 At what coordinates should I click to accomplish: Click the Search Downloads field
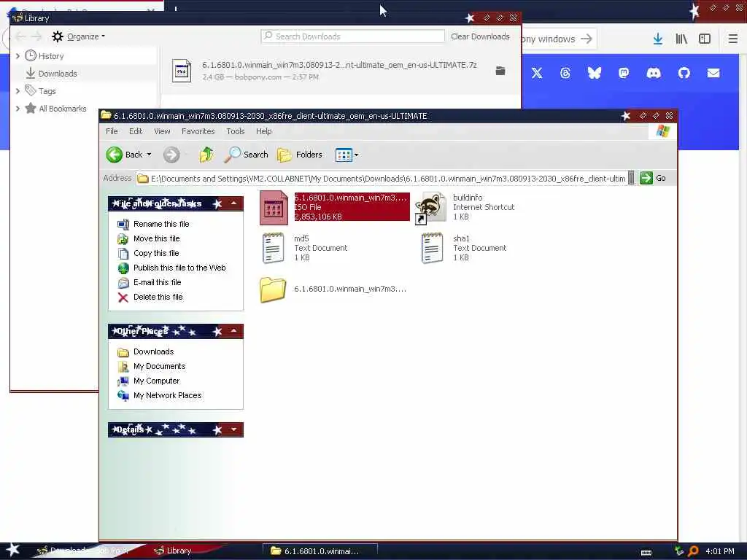click(352, 36)
